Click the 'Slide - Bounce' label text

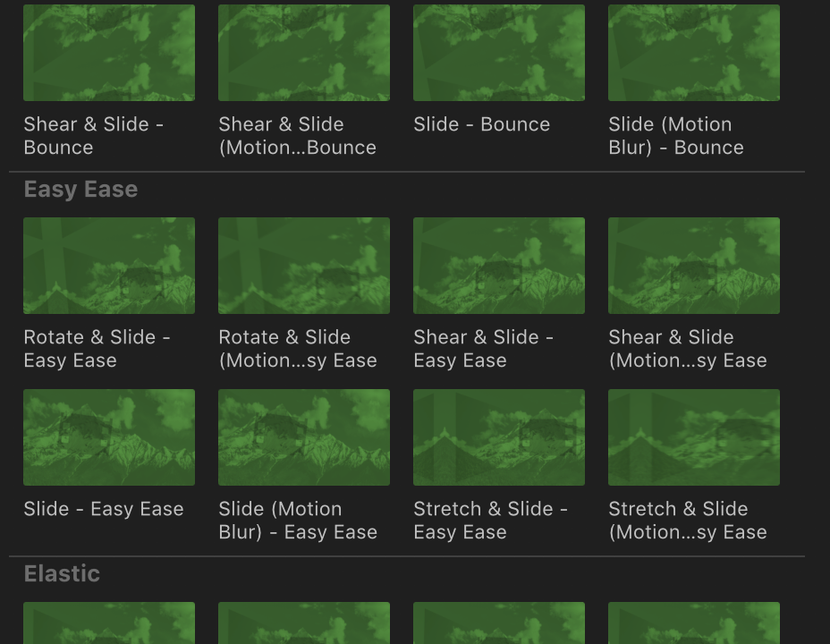pyautogui.click(x=482, y=124)
